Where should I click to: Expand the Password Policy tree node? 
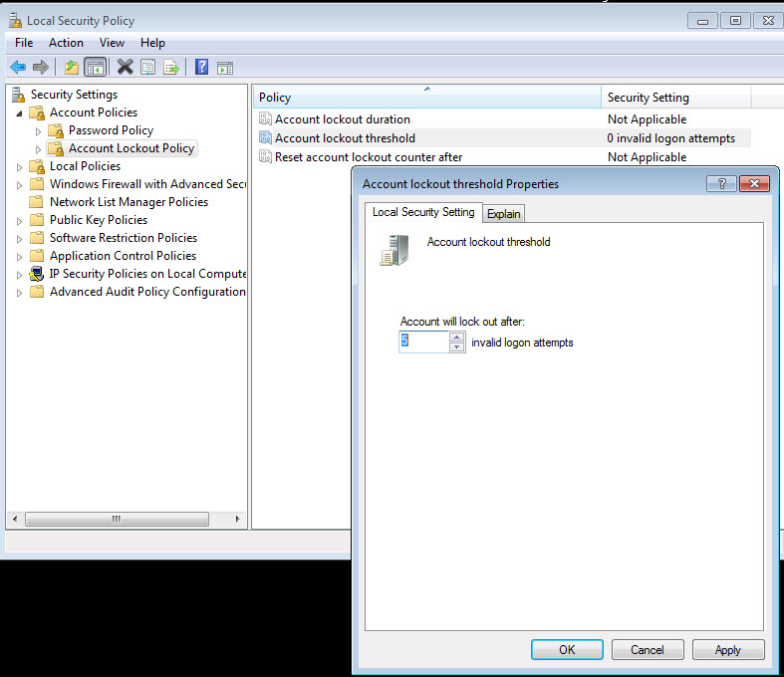[39, 130]
